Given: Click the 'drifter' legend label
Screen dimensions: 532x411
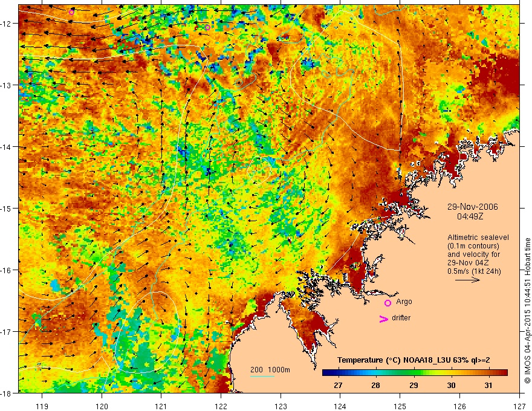Looking at the screenshot, I should click(x=401, y=318).
